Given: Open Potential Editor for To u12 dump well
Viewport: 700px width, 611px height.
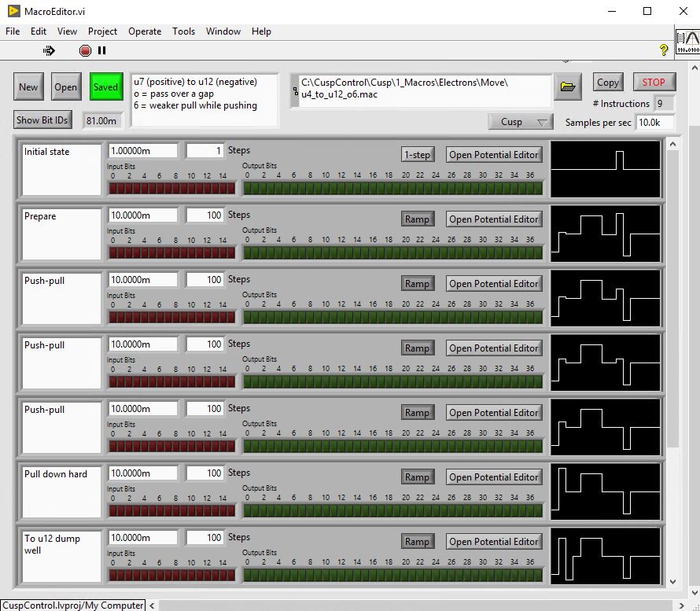Looking at the screenshot, I should 494,542.
